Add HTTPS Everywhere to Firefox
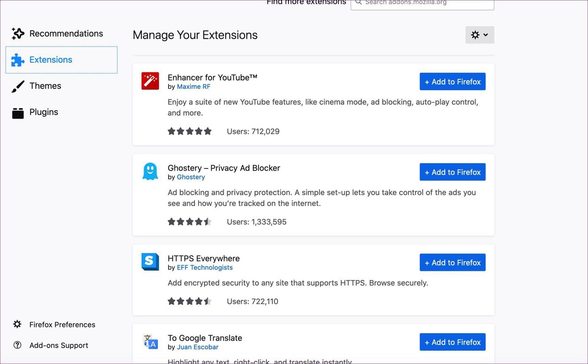This screenshot has width=588, height=364. click(x=452, y=262)
